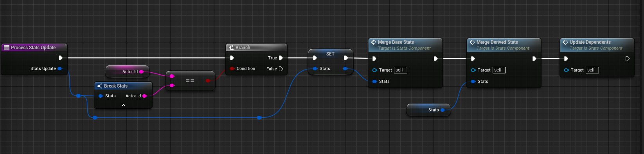
Task: Select the Merge Base Stats node title
Action: (396, 42)
